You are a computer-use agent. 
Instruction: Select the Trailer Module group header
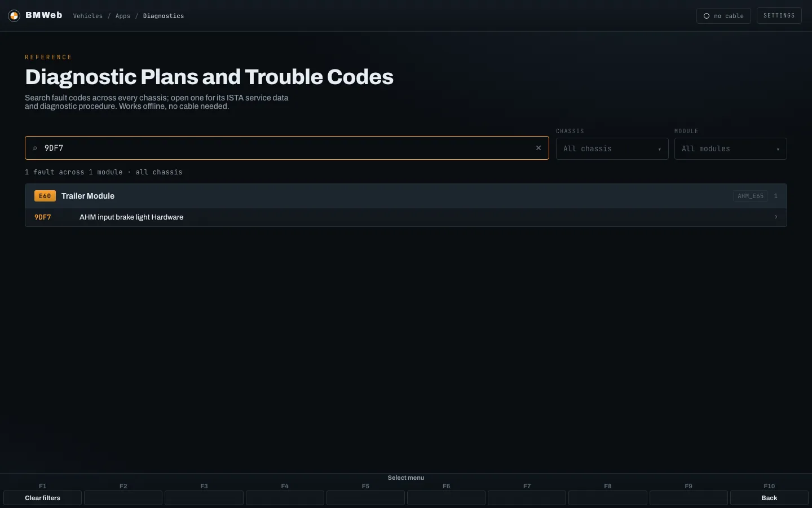coord(406,196)
